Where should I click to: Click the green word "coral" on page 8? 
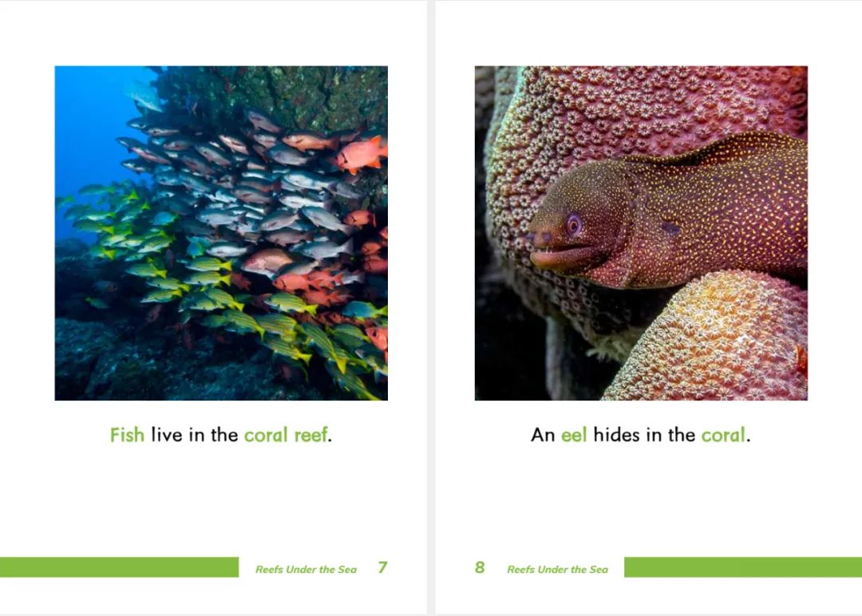[x=723, y=435]
